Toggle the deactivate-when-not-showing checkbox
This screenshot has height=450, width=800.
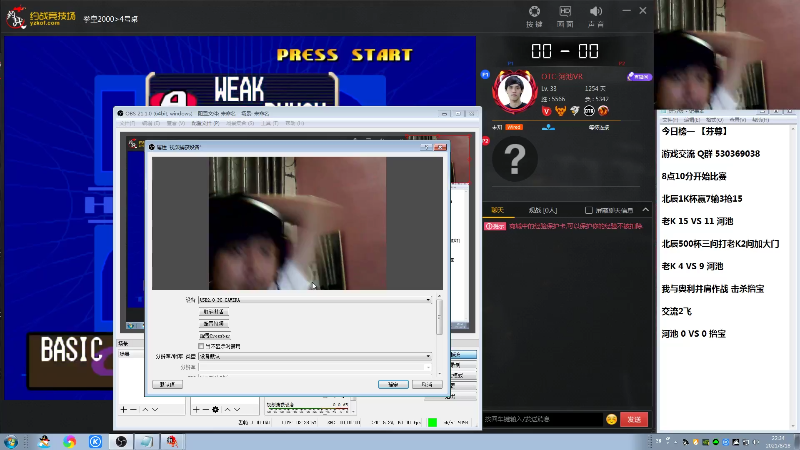(x=201, y=346)
